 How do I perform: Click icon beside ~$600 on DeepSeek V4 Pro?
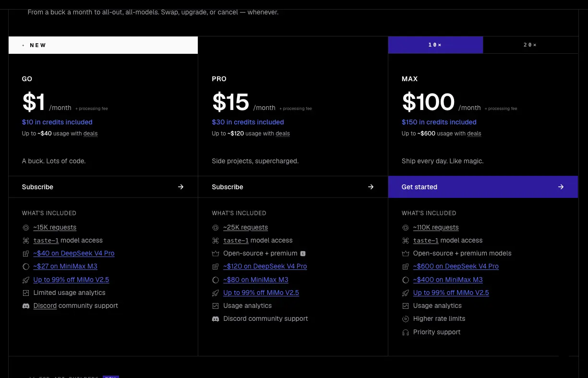(x=406, y=266)
